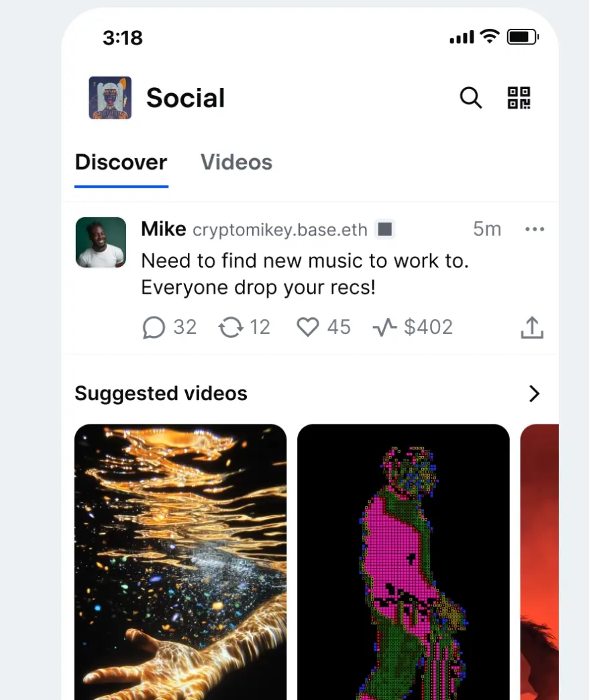Tap the QR code scanner icon
The image size is (589, 700).
[519, 98]
